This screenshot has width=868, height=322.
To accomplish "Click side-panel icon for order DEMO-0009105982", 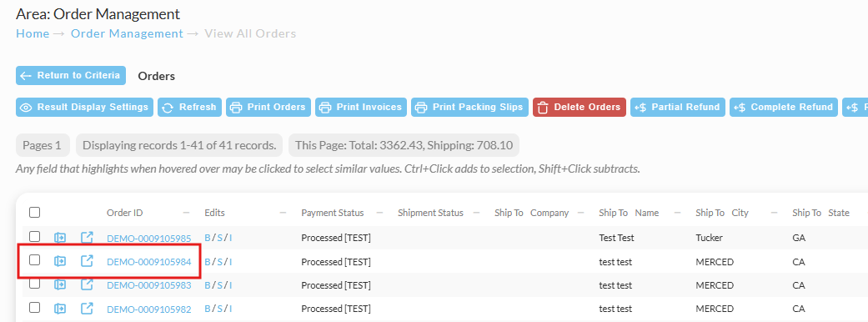I will (x=60, y=308).
